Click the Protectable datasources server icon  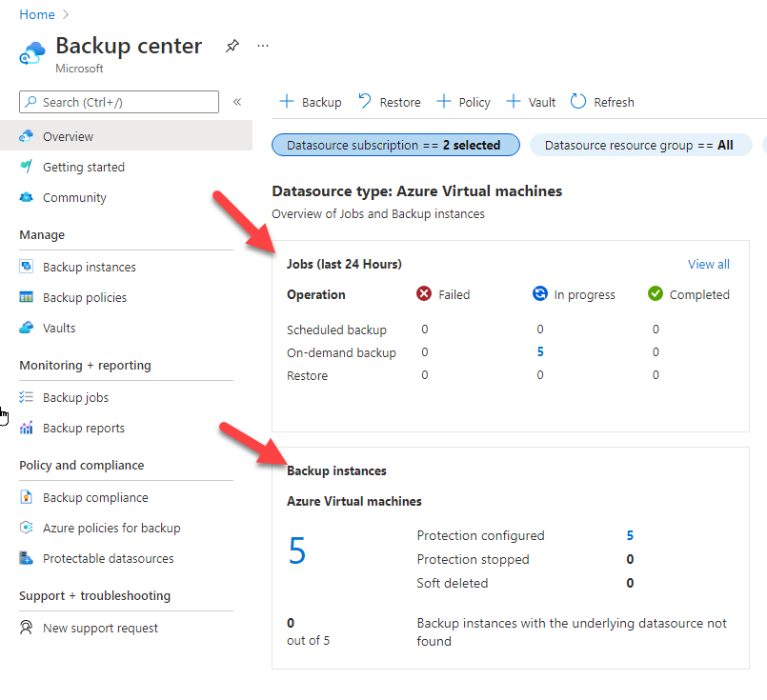coord(26,558)
